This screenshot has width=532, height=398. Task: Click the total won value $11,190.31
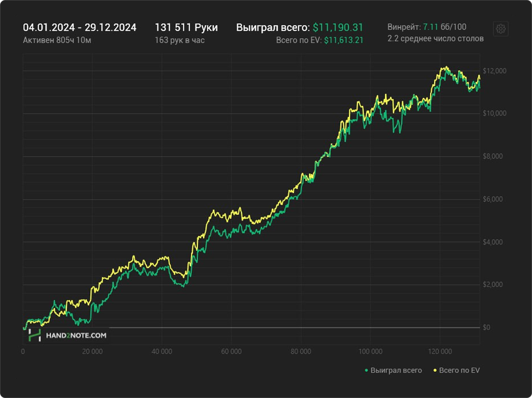(338, 27)
